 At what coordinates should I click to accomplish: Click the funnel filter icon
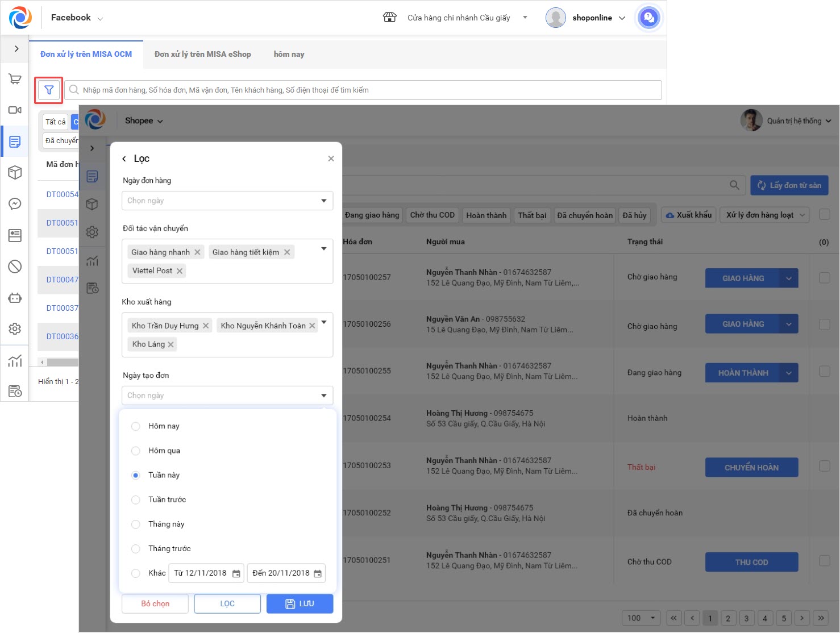49,90
